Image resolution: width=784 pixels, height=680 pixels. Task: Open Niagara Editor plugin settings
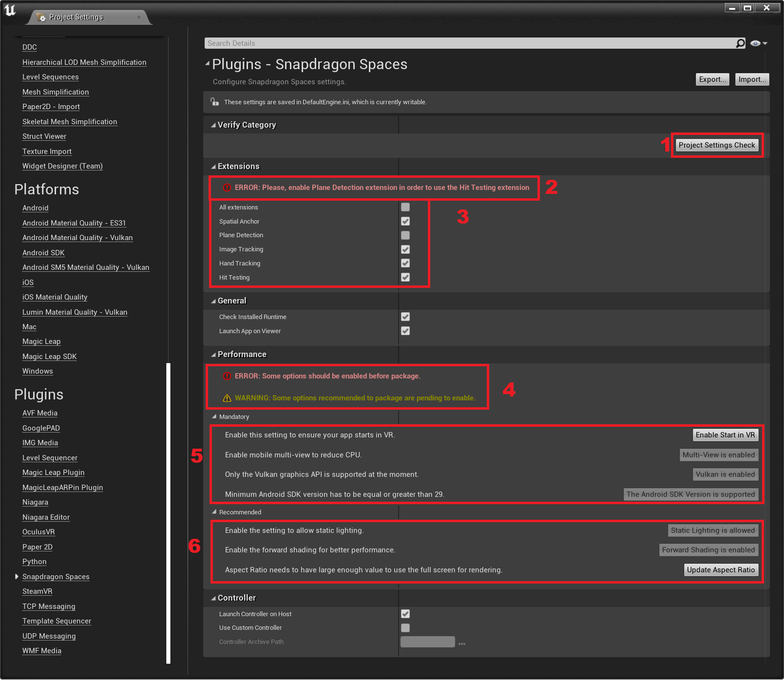click(46, 517)
